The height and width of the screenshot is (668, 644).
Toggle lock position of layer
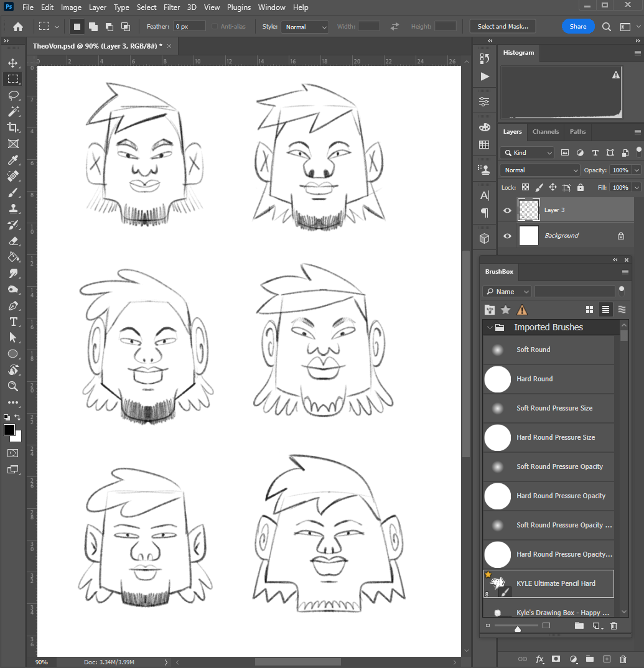553,187
